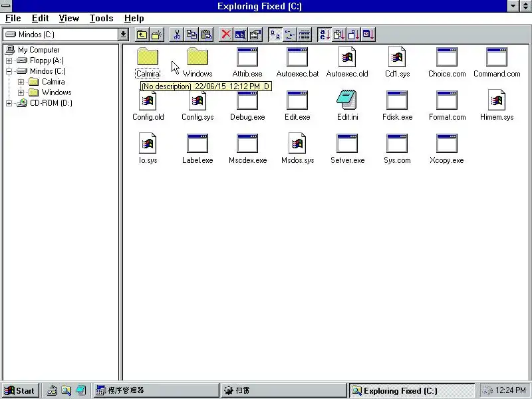Select Calmira folder icon in file pane

tap(148, 57)
